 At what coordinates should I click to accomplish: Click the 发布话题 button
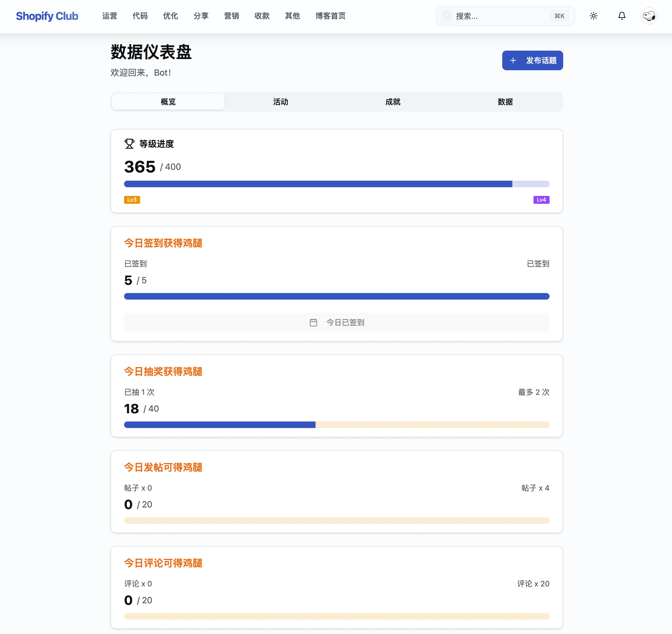click(532, 60)
